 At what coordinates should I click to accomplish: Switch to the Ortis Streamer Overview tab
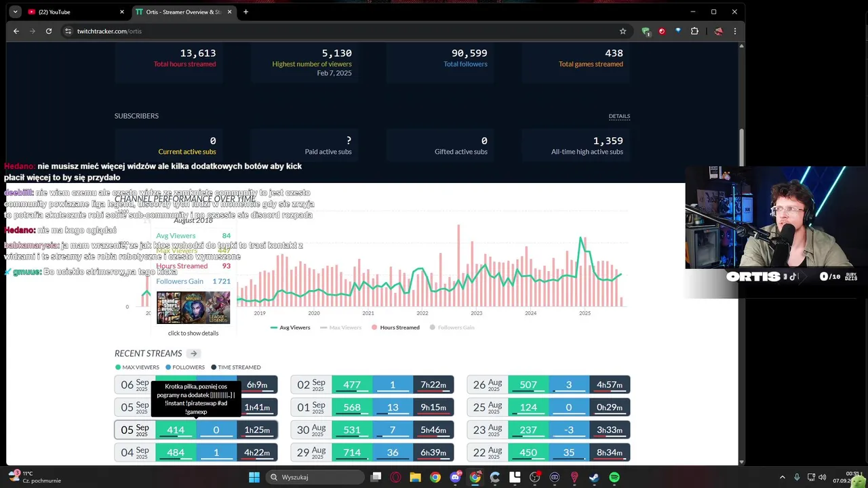coord(184,12)
